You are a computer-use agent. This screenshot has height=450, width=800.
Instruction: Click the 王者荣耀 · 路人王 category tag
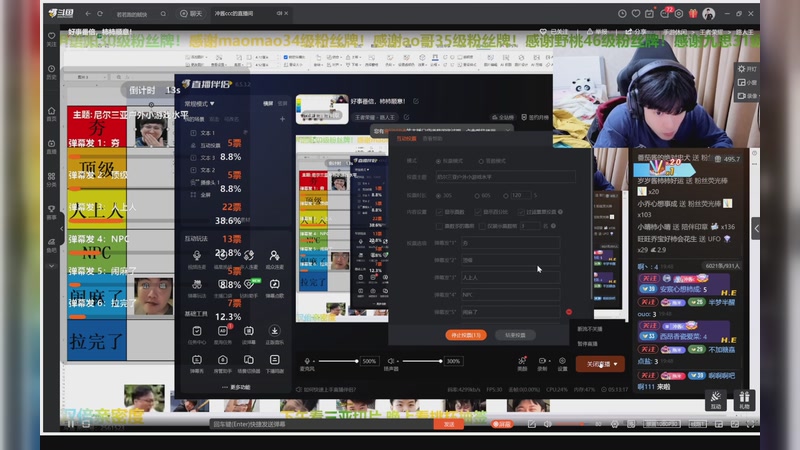pos(374,117)
